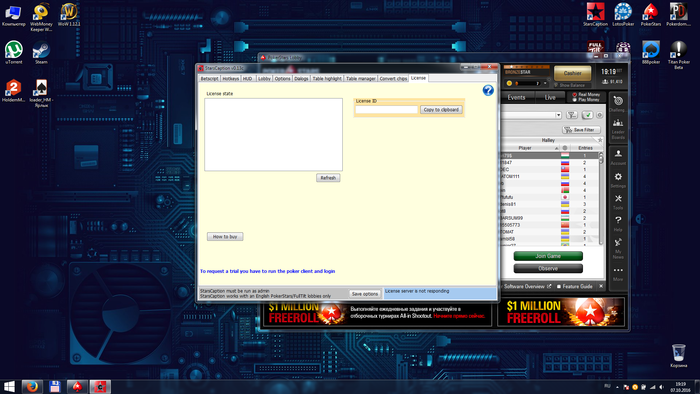700x394 pixels.
Task: Click How to buy button
Action: [x=225, y=236]
